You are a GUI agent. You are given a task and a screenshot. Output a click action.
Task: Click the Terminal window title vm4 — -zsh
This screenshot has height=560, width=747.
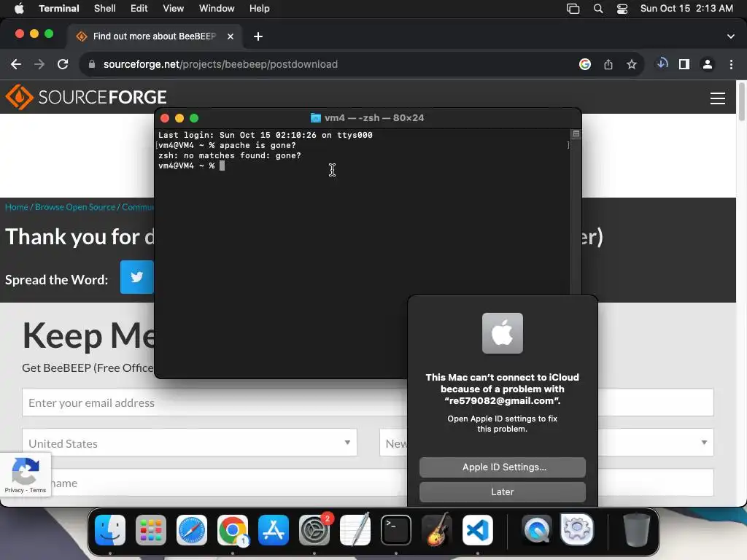pyautogui.click(x=368, y=117)
